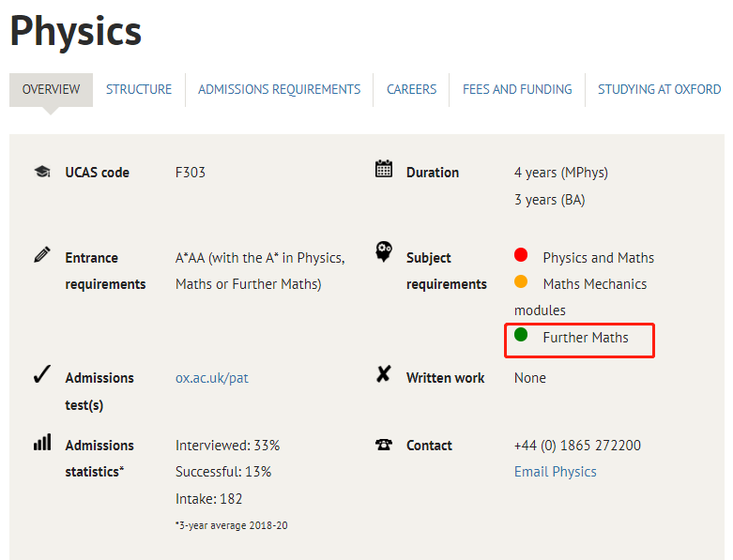The height and width of the screenshot is (560, 733).
Task: Click the telephone icon beside Contact
Action: click(383, 445)
